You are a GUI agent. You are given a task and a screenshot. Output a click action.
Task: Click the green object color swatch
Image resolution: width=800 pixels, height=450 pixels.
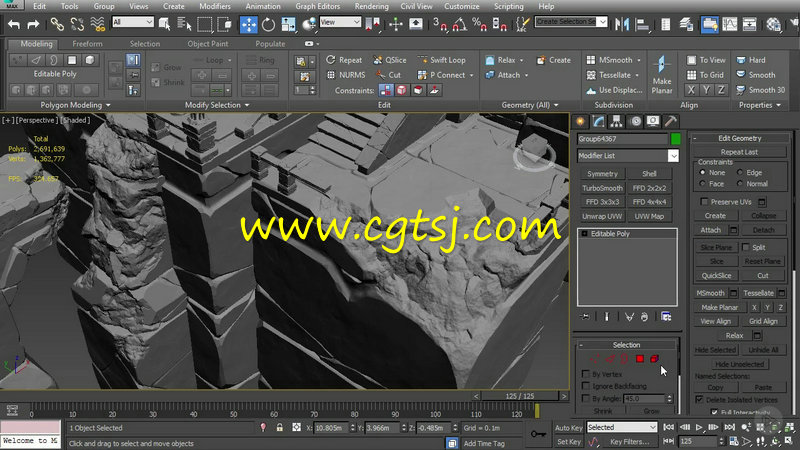(x=676, y=139)
